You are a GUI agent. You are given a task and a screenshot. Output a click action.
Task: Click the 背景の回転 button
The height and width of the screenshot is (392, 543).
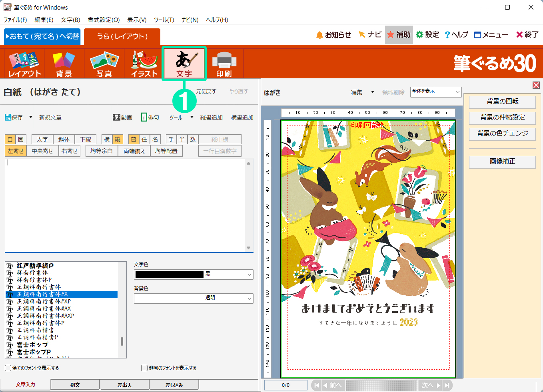point(502,101)
